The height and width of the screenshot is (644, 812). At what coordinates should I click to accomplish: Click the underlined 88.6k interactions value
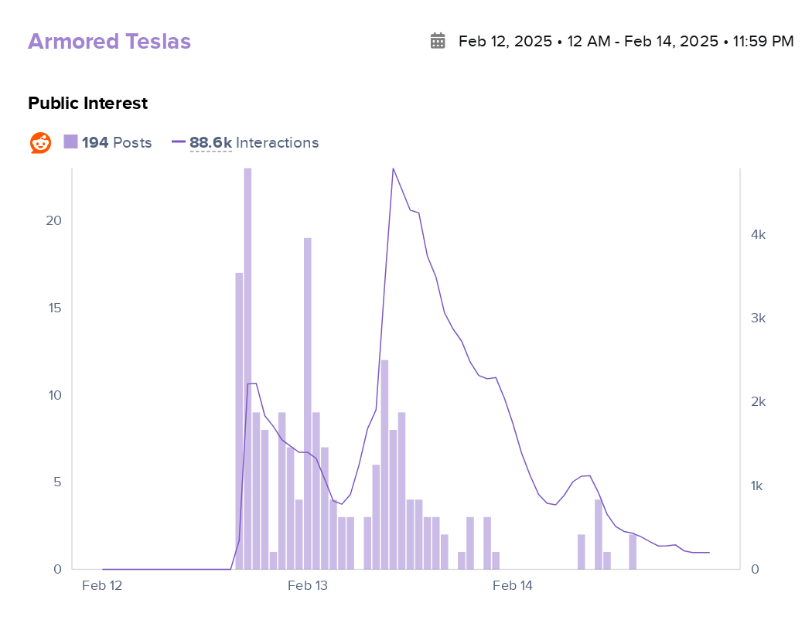(210, 143)
